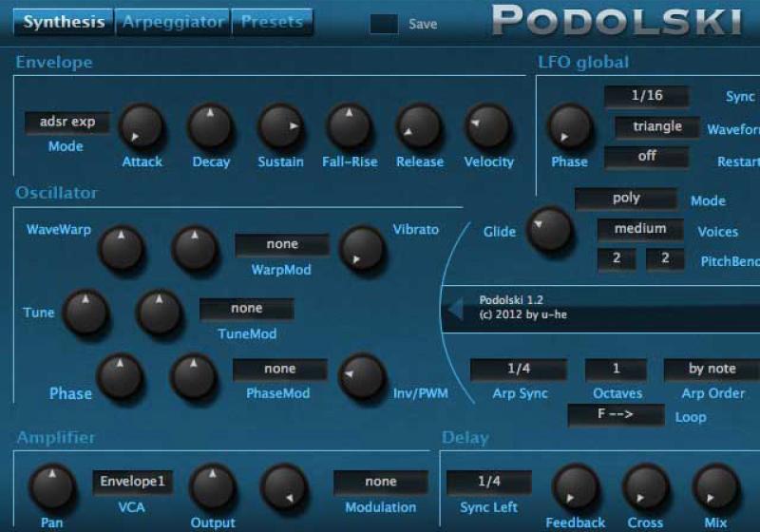The height and width of the screenshot is (532, 760).
Task: Click the oscillator Tune knob
Action: (85, 313)
